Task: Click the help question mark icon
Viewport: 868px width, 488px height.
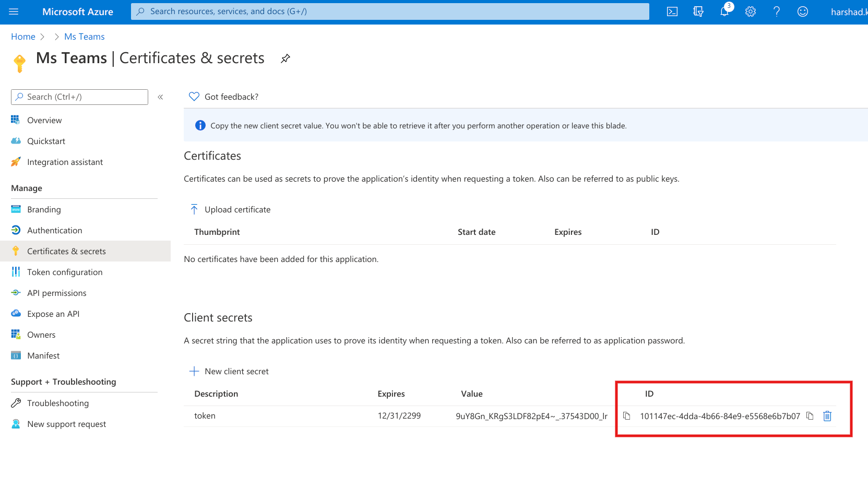Action: point(776,11)
